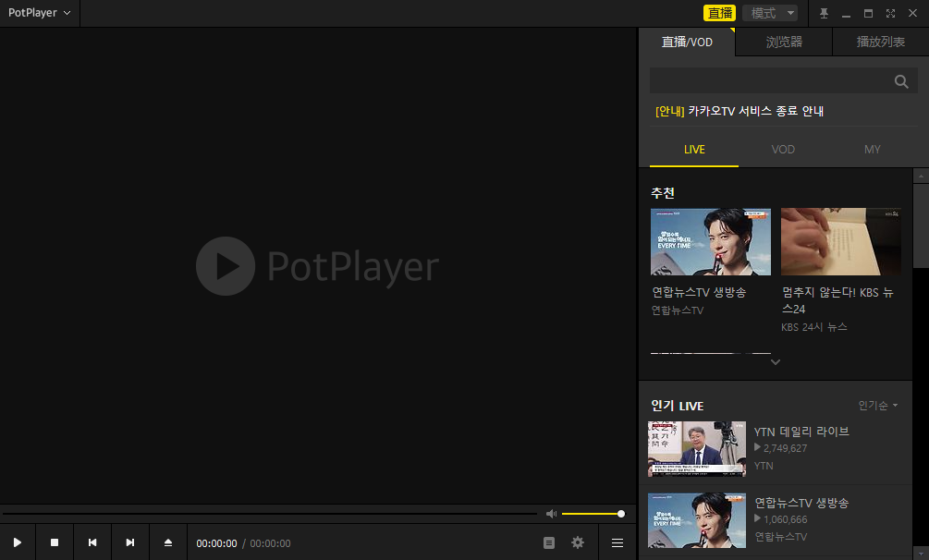Open the control panel hamburger icon

616,542
